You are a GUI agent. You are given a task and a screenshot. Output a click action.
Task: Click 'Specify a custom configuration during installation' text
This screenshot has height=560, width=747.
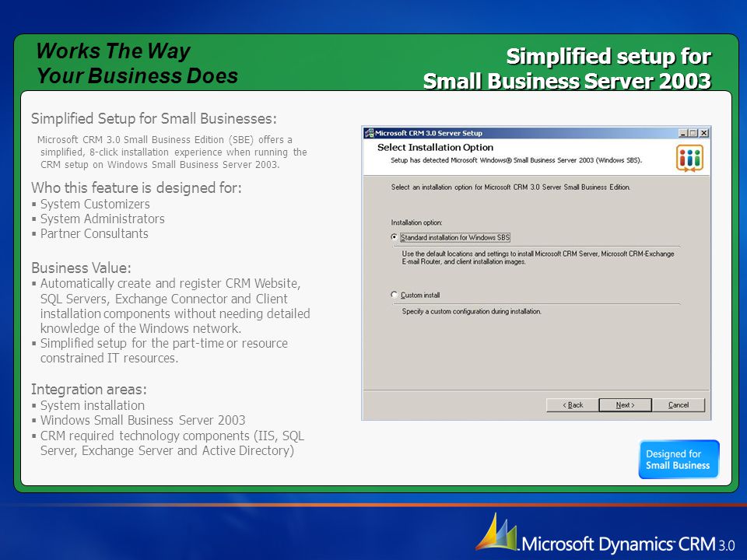click(472, 311)
